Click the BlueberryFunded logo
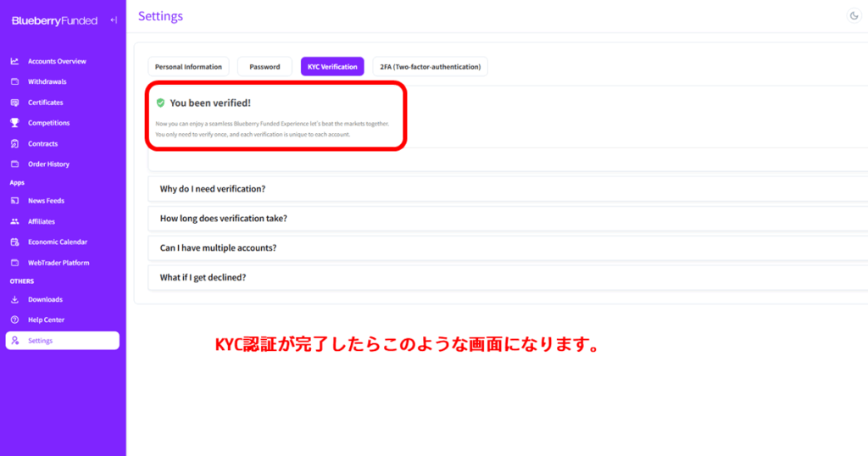Viewport: 868px width, 456px height. [x=54, y=20]
